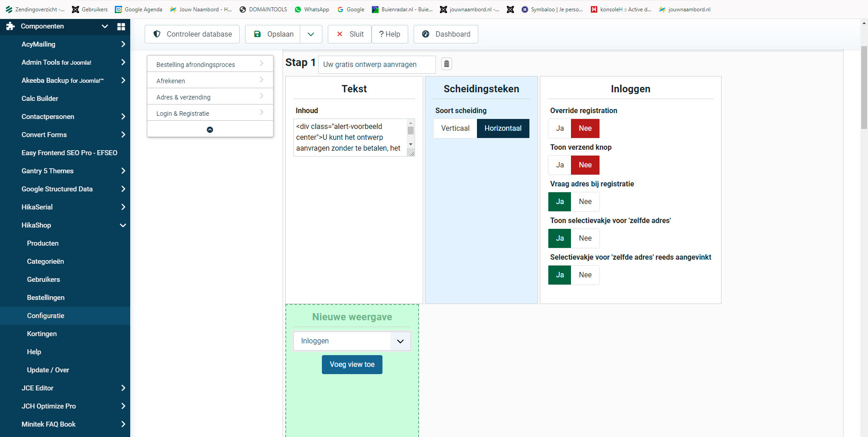Open the Bestellingen menu item

[x=46, y=298]
